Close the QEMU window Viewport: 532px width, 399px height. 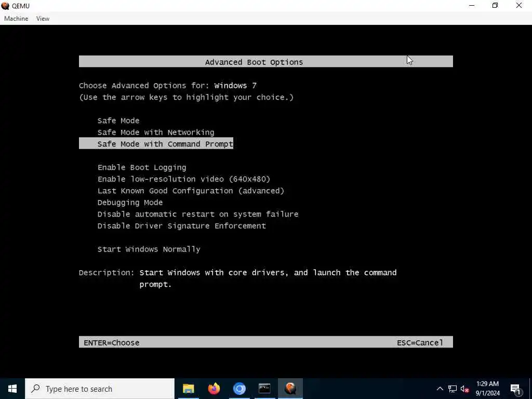click(x=519, y=6)
